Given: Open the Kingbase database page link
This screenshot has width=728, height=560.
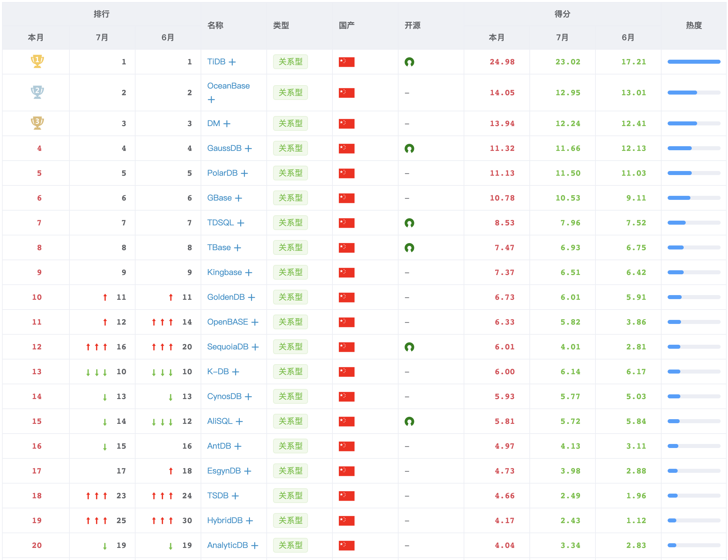Looking at the screenshot, I should point(224,272).
